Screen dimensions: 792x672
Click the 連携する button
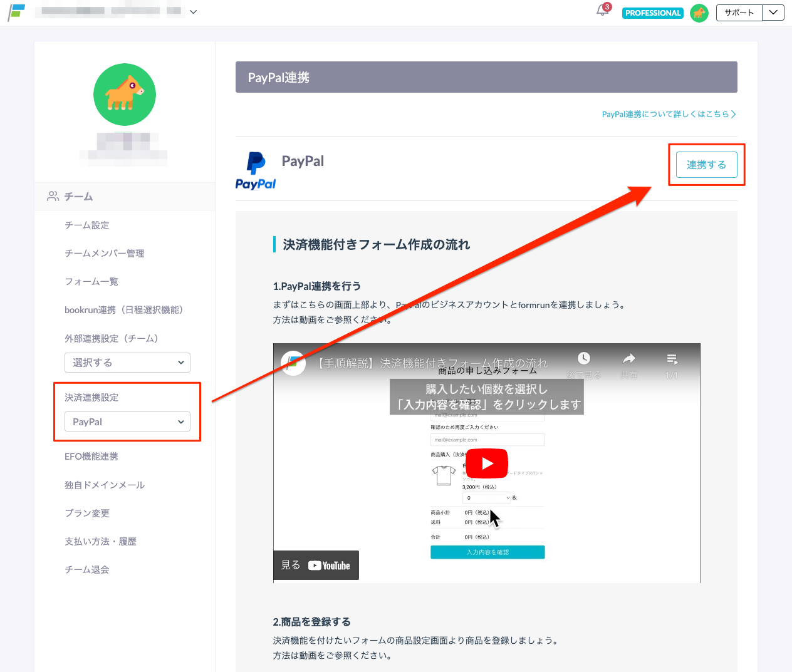(706, 165)
